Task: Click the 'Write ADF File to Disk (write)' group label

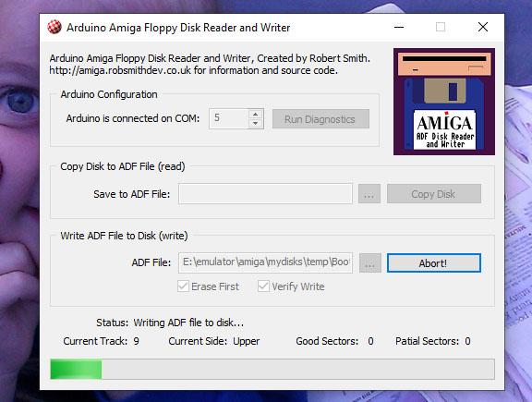Action: 124,236
